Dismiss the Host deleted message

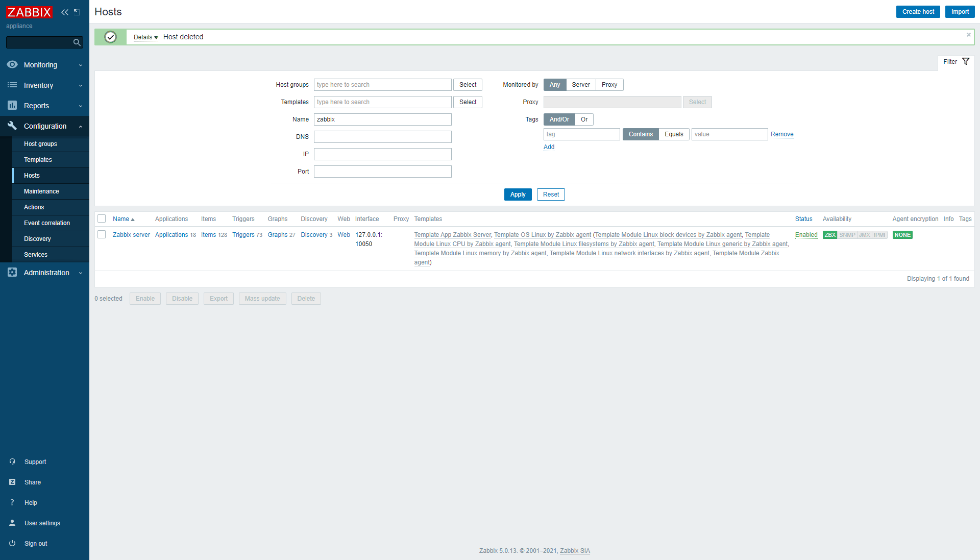968,35
